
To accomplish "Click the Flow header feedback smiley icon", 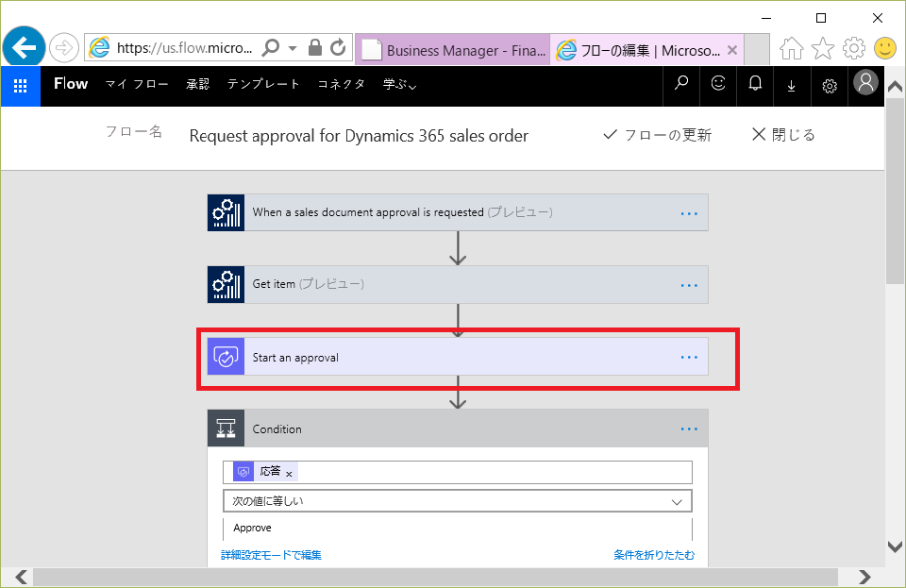I will [718, 84].
